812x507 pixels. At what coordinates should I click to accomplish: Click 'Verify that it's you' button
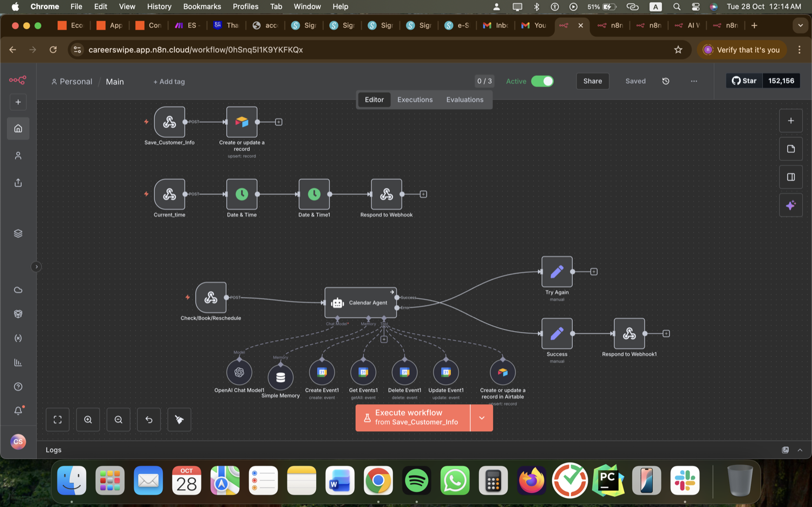pyautogui.click(x=742, y=50)
